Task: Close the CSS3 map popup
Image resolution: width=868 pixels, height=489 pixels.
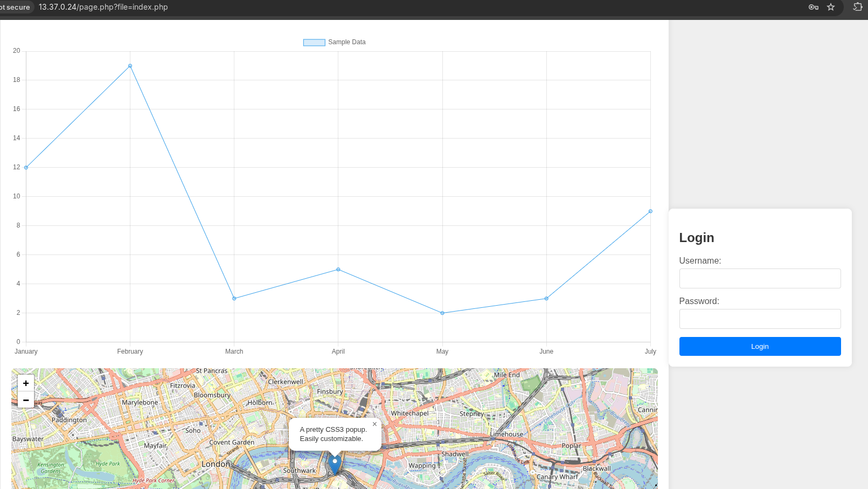Action: (x=374, y=424)
